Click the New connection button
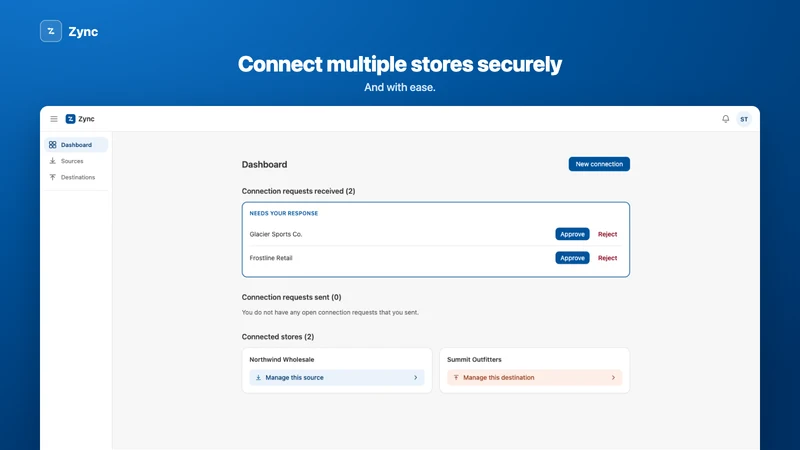This screenshot has height=450, width=800. click(x=599, y=164)
